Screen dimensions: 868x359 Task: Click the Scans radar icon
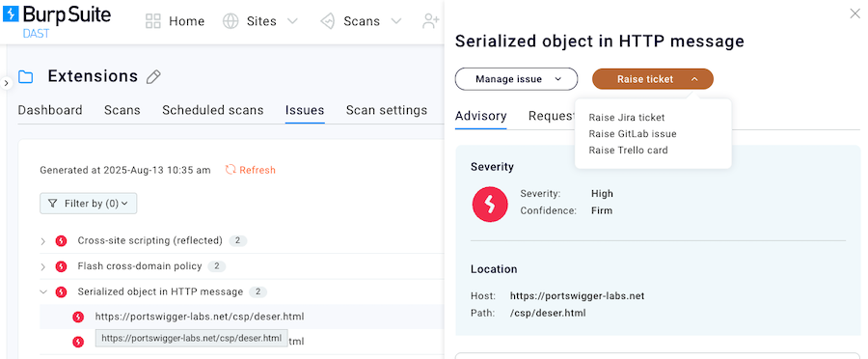328,21
